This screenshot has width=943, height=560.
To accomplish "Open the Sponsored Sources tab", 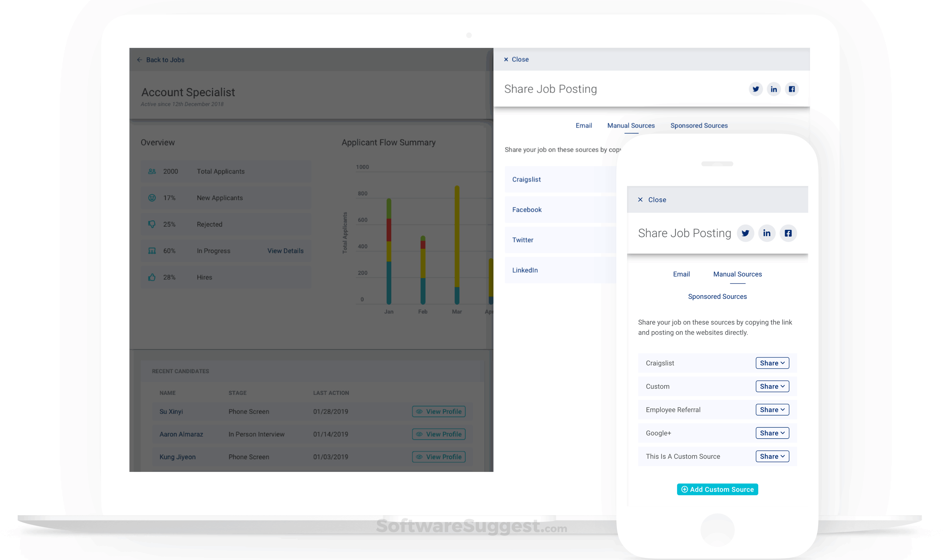I will pos(699,125).
